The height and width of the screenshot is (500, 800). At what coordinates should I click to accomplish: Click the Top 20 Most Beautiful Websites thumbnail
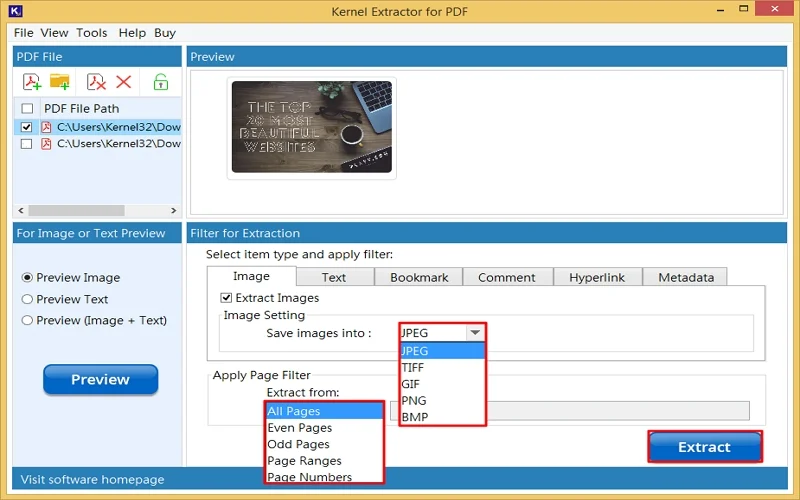312,127
